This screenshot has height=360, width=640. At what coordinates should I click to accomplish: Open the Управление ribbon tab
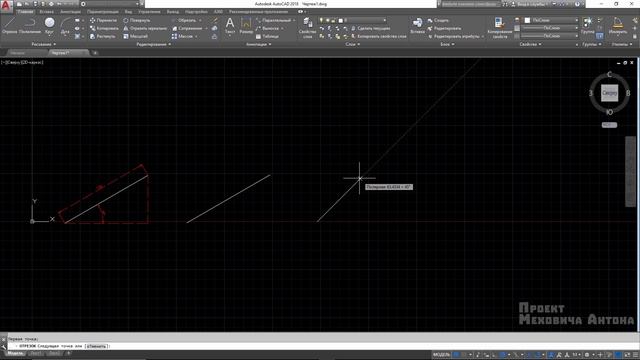149,12
